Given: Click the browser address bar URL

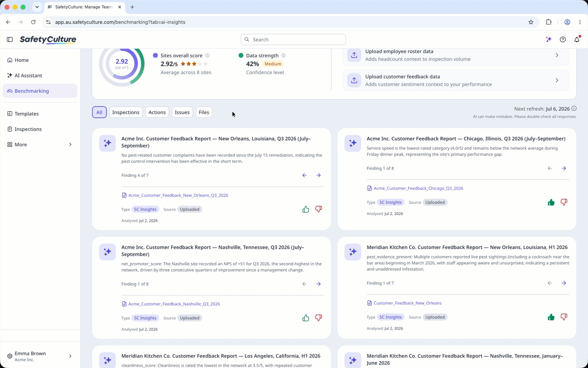Looking at the screenshot, I should coord(120,22).
